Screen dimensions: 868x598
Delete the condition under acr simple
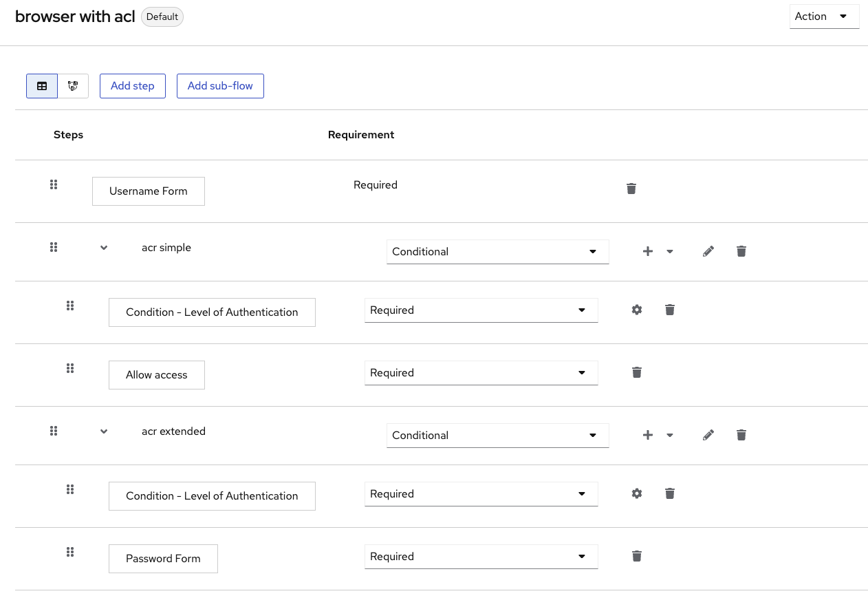(670, 310)
